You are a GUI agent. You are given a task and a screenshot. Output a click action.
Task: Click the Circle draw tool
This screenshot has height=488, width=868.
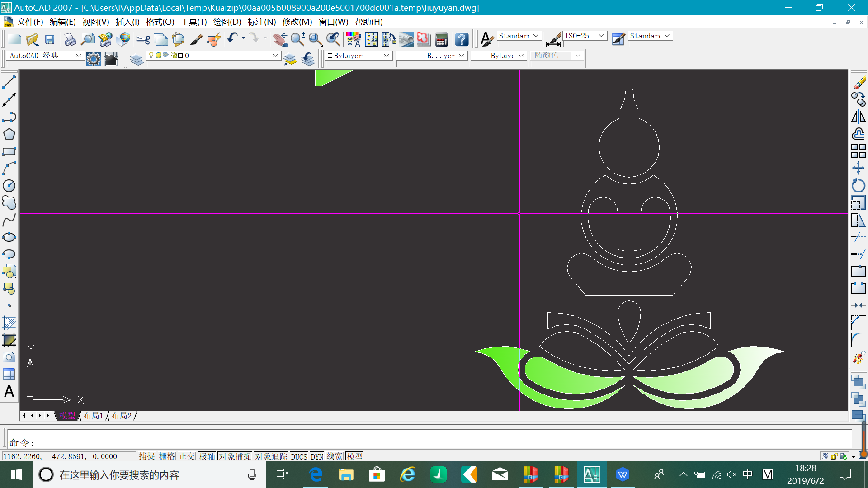point(9,186)
